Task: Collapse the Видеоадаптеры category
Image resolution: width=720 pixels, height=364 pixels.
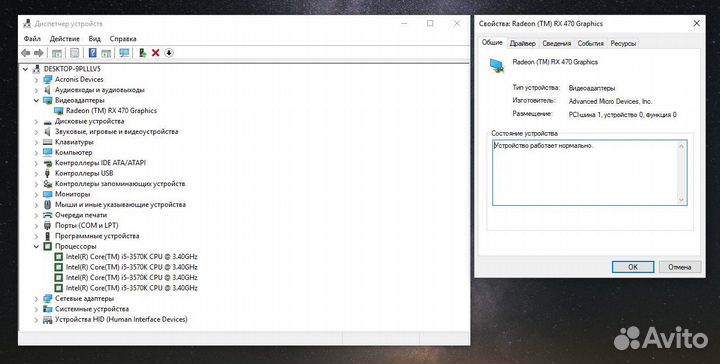Action: [x=36, y=101]
